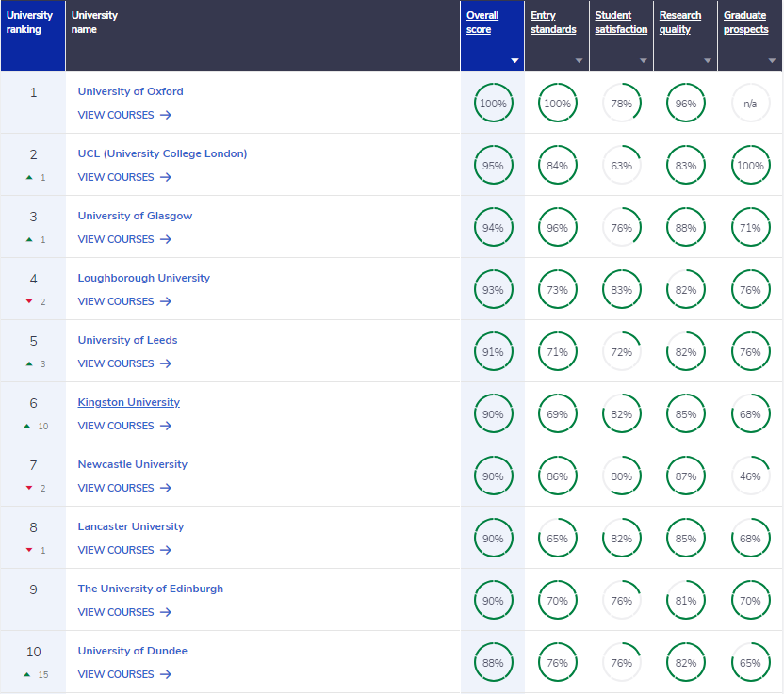Viewport: 784px width, 694px height.
Task: View courses for Loughborough University
Action: pos(124,301)
